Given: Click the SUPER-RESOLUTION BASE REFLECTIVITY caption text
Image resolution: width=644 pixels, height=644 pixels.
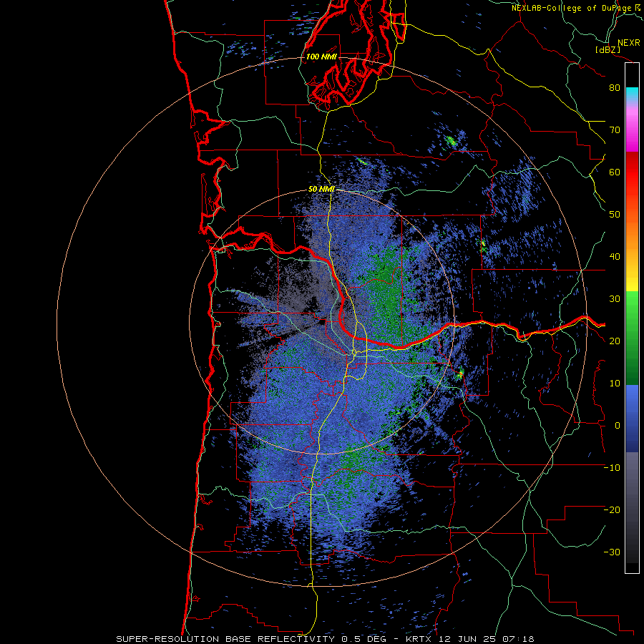Looking at the screenshot, I should [x=225, y=639].
